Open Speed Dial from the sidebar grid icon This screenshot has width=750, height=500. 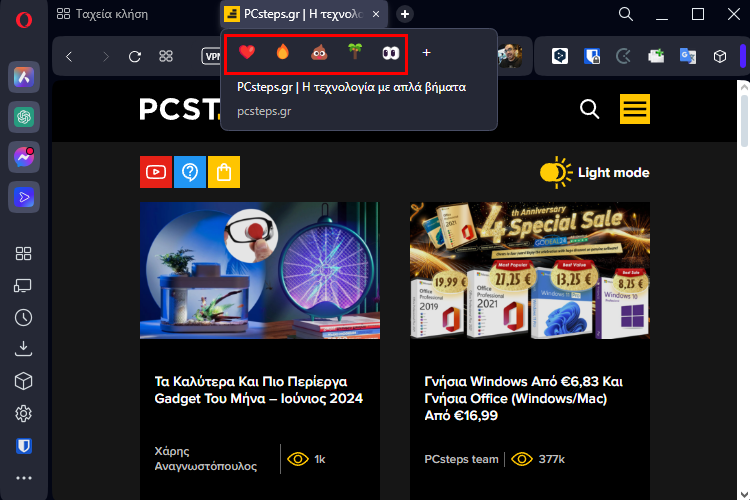[x=23, y=254]
